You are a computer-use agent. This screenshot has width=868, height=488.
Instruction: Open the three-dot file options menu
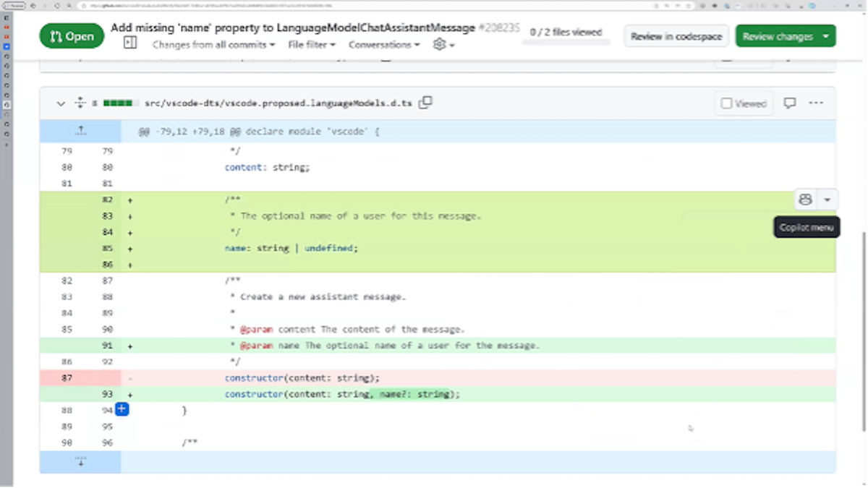(x=816, y=103)
